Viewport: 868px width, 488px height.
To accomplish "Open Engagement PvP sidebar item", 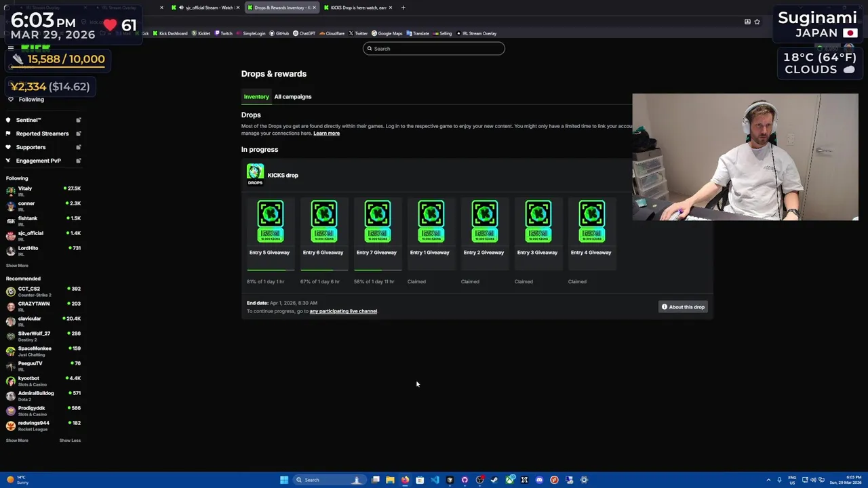I will click(43, 161).
